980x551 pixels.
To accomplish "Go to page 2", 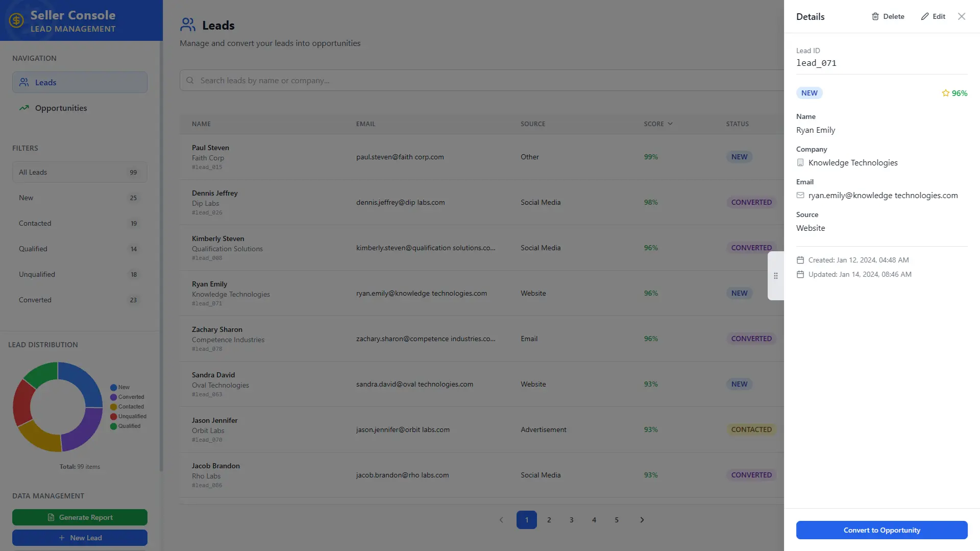I will coord(549,520).
